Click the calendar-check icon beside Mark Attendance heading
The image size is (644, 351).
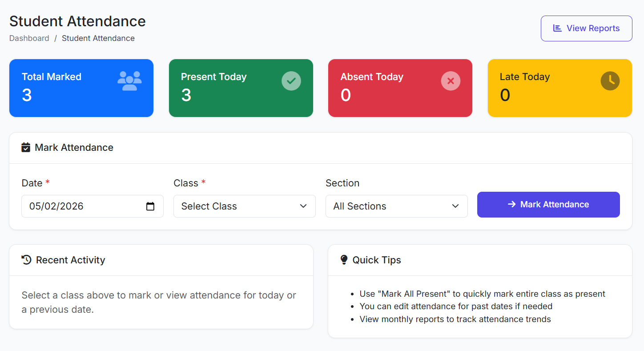click(26, 147)
